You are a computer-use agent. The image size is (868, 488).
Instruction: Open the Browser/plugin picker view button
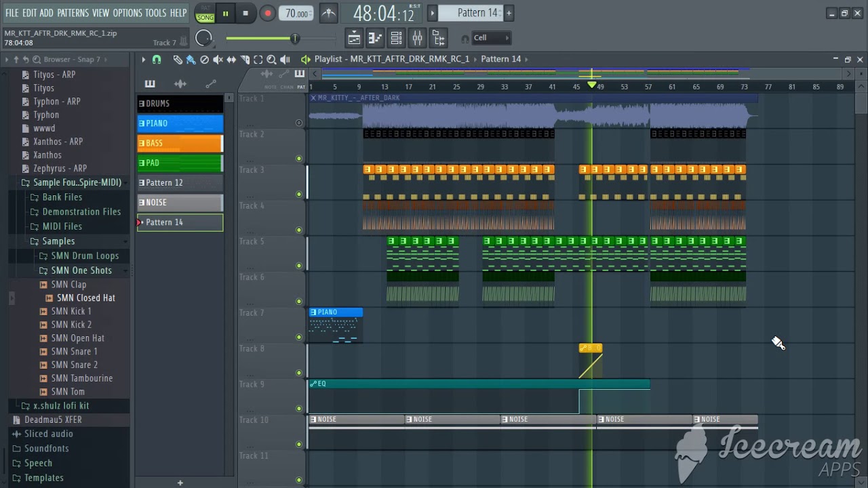coord(438,38)
